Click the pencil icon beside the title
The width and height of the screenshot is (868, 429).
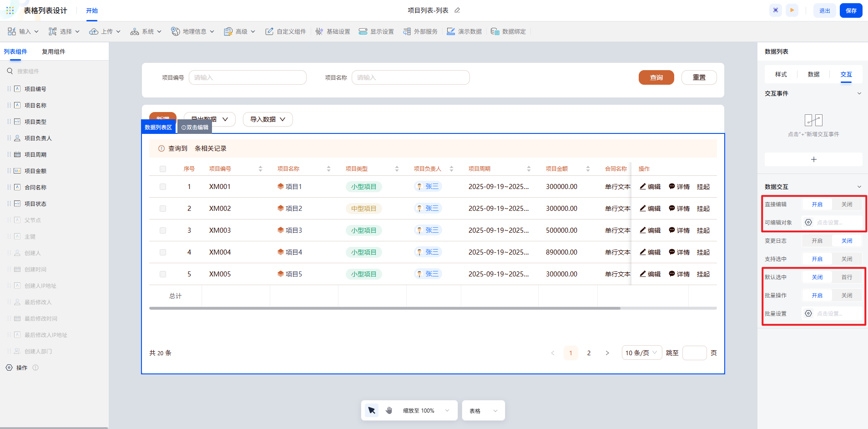(457, 10)
